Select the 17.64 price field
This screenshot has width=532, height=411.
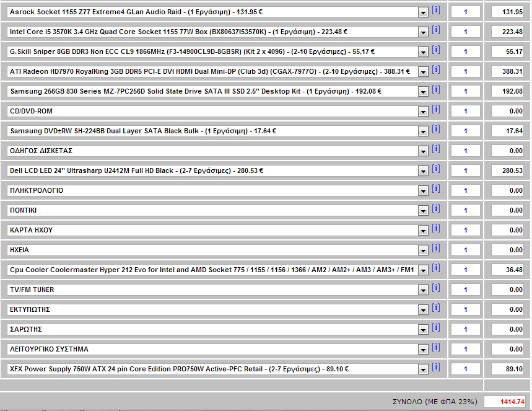pyautogui.click(x=508, y=131)
